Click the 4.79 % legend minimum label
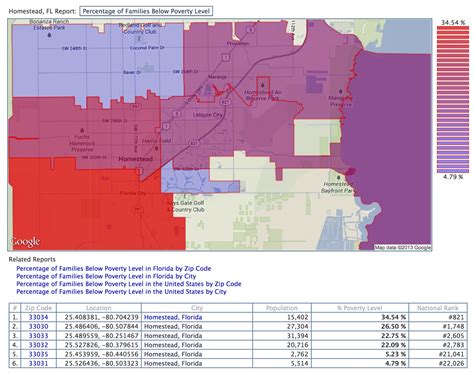This screenshot has width=474, height=381. [453, 177]
